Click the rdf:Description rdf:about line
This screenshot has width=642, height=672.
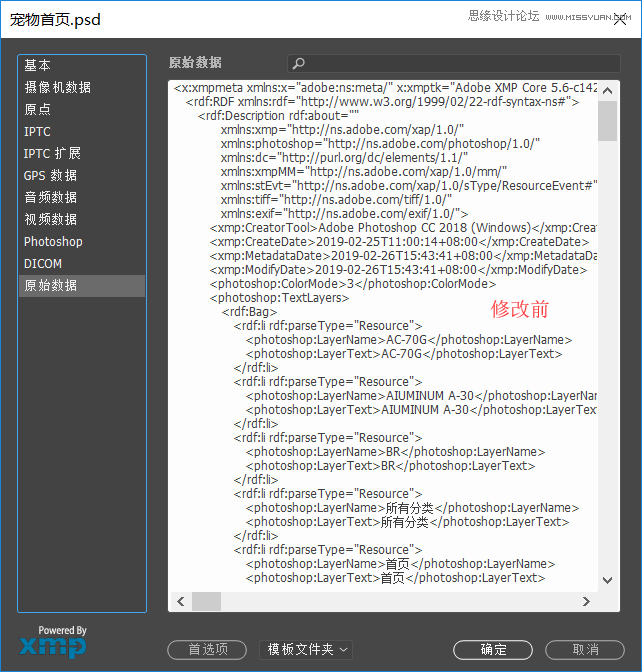[x=278, y=116]
